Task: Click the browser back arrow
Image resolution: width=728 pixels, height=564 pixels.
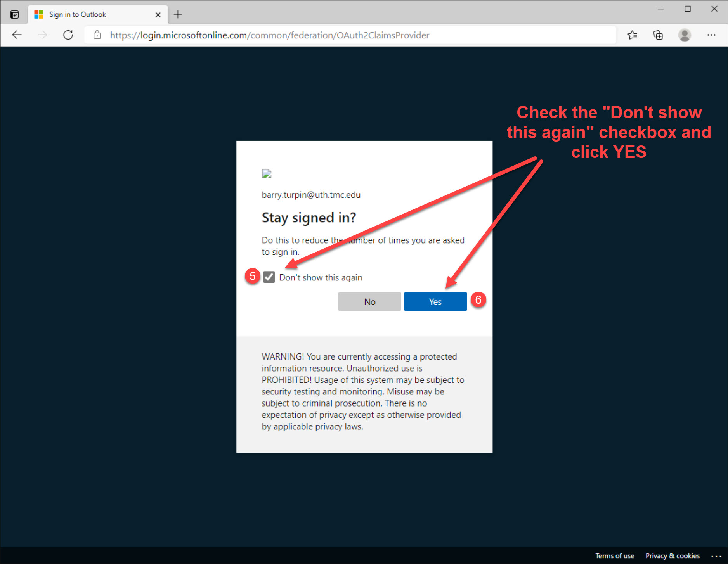Action: point(17,35)
